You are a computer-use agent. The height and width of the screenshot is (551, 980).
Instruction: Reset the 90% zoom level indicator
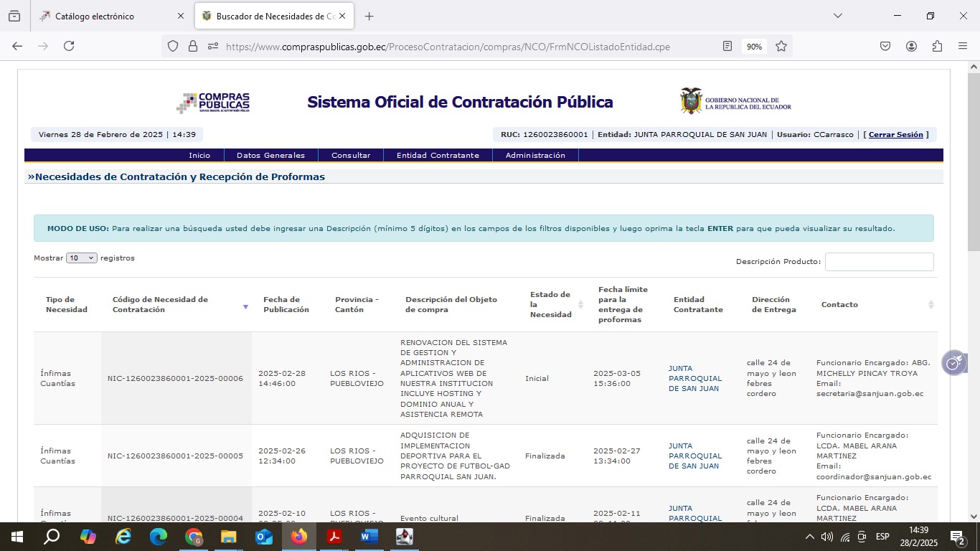753,47
